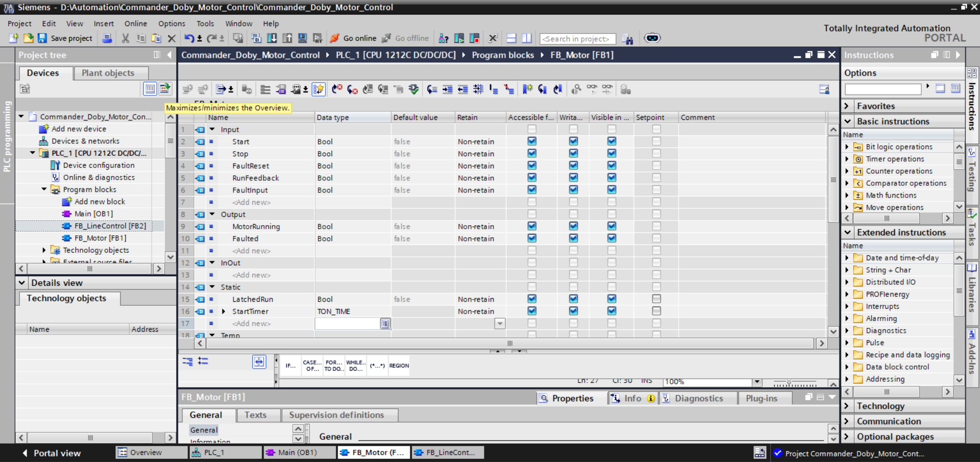Undo the last action
Screen dimensions: 980x462
pyautogui.click(x=189, y=38)
